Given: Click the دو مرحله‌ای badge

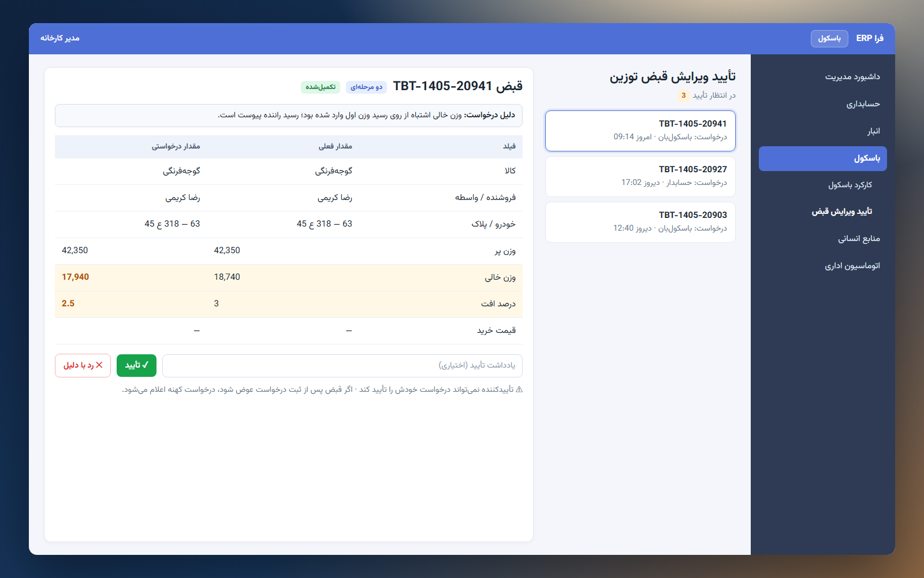Looking at the screenshot, I should 366,87.
